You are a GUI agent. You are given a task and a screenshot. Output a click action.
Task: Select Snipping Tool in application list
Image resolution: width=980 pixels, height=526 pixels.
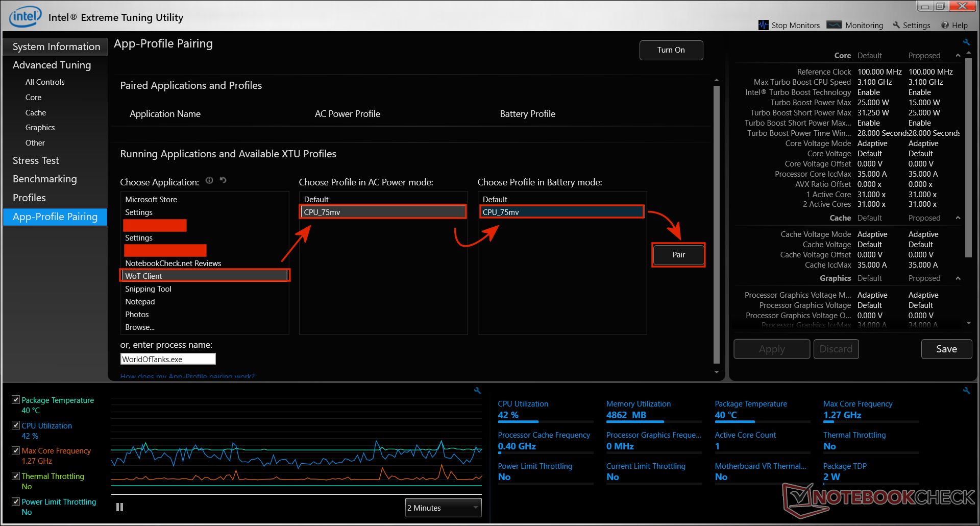pos(205,289)
